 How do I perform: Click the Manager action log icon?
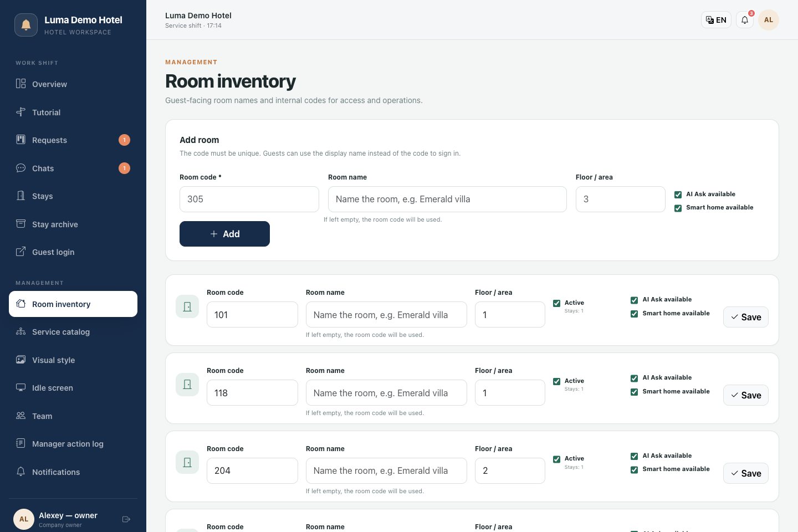pyautogui.click(x=21, y=443)
